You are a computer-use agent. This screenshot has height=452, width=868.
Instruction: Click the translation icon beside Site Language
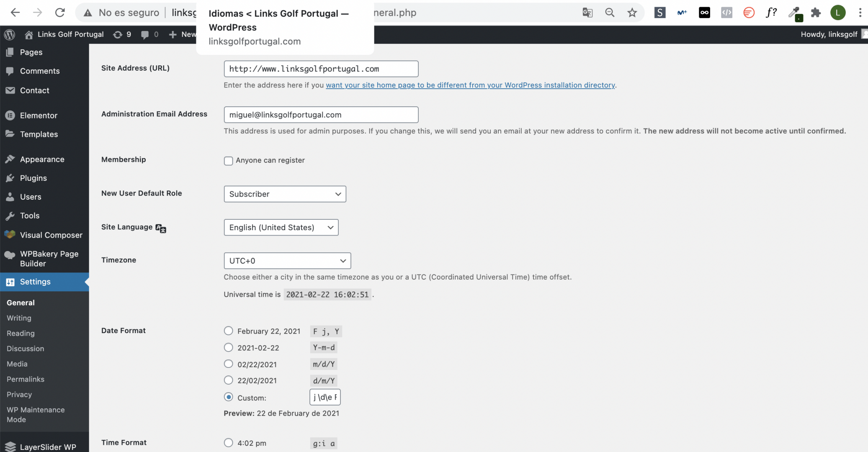(x=161, y=228)
